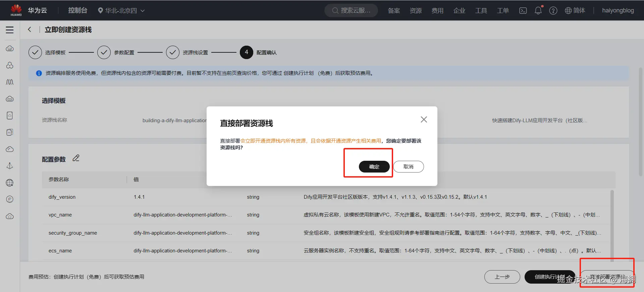Image resolution: width=644 pixels, height=292 pixels.
Task: Open the first cloud icon in the sidebar
Action: click(x=10, y=49)
